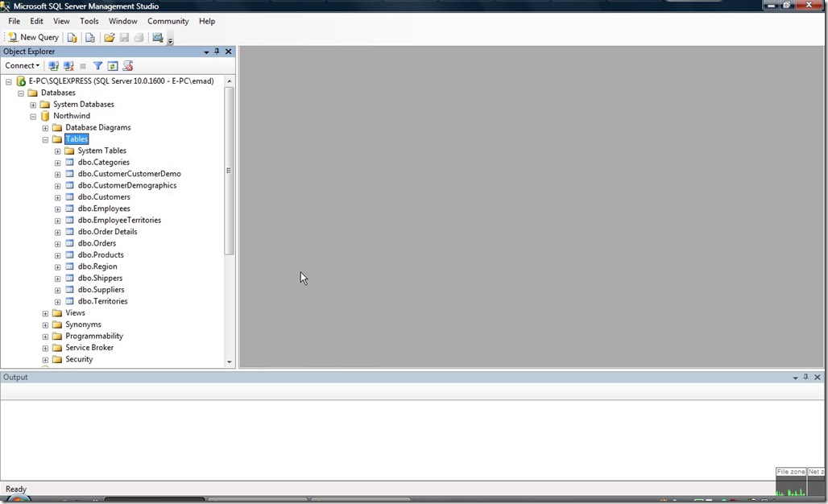This screenshot has width=828, height=504.
Task: Click the Object Explorer window options arrow
Action: point(206,51)
